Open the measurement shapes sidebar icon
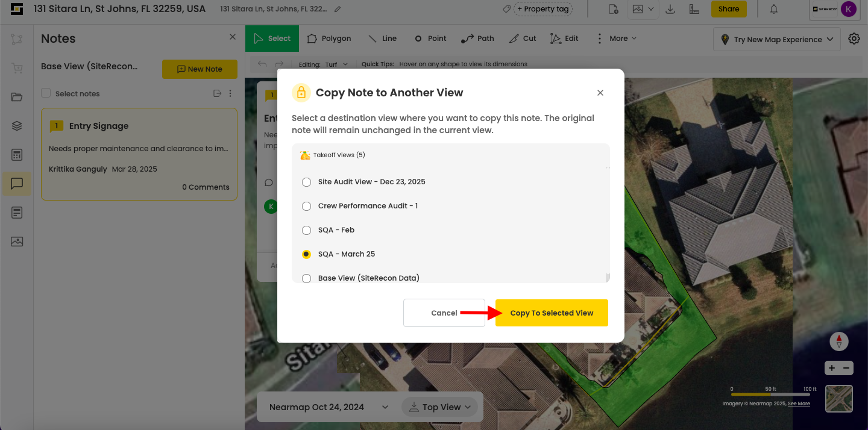868x430 pixels. pyautogui.click(x=16, y=39)
